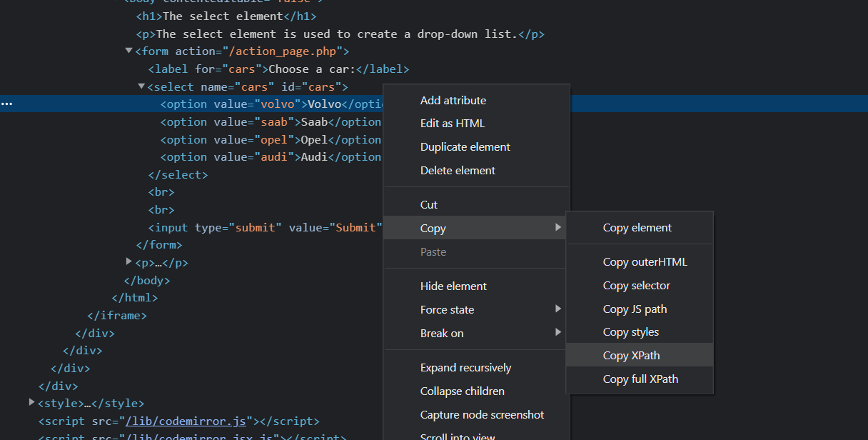Select Copy full XPath
This screenshot has height=440, width=868.
click(640, 379)
